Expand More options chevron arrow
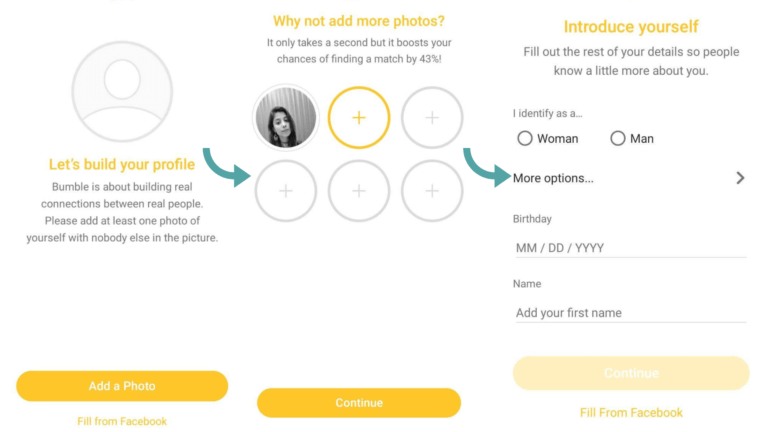 click(740, 178)
